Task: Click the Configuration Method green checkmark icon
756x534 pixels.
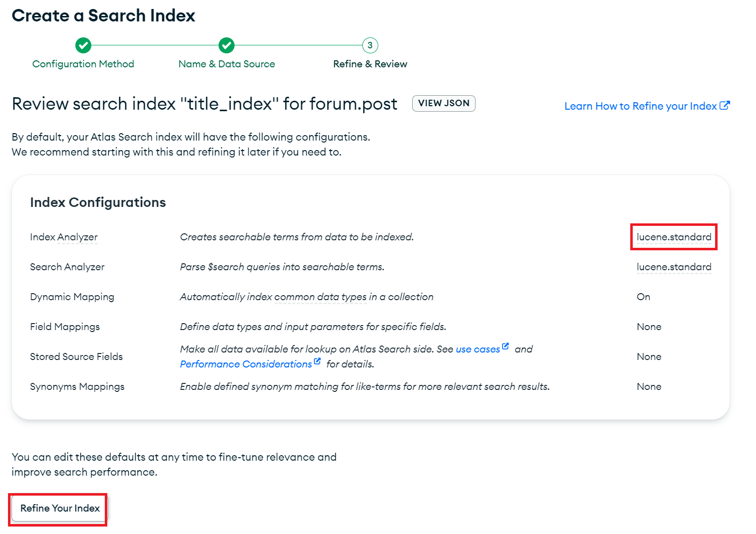Action: [x=83, y=45]
